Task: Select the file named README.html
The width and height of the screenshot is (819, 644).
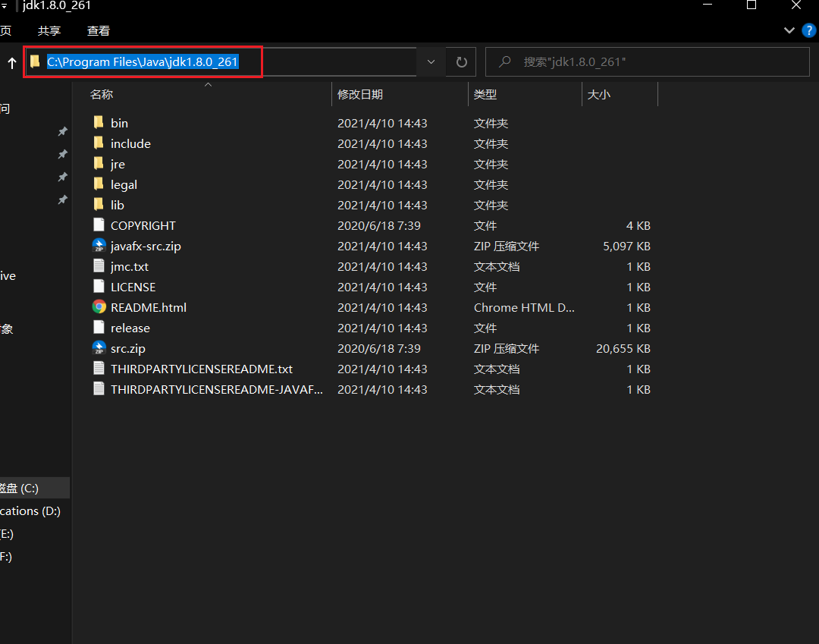Action: pos(149,307)
